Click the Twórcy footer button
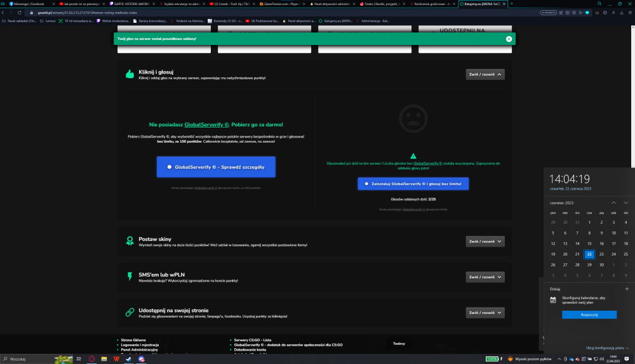 pyautogui.click(x=399, y=344)
